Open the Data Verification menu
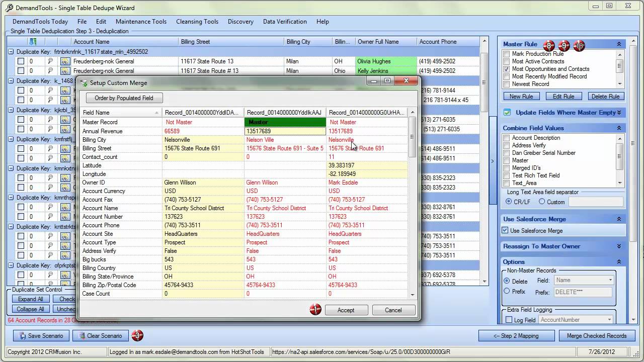 (x=285, y=22)
